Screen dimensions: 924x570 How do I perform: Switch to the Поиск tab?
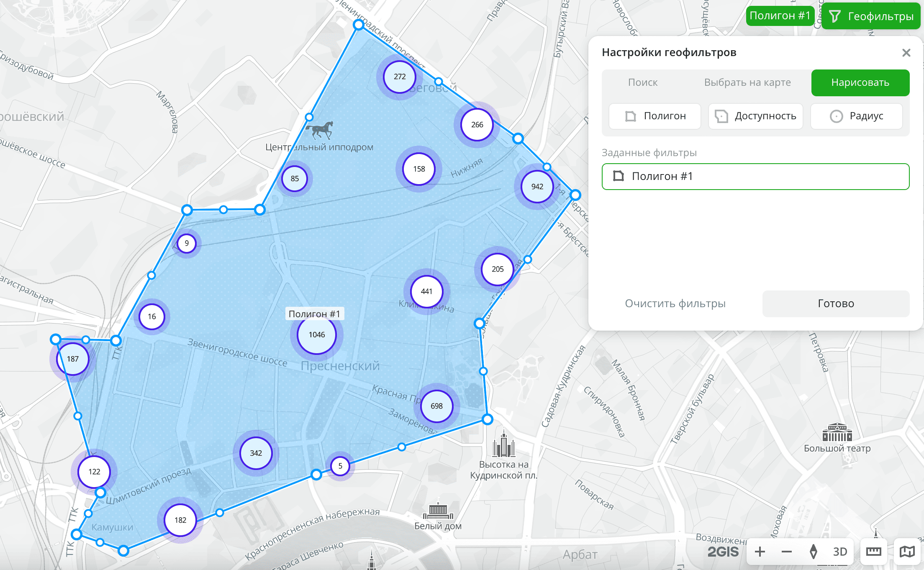(642, 83)
